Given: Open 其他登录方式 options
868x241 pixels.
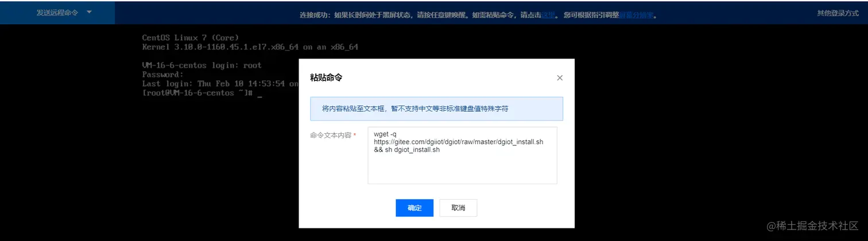Looking at the screenshot, I should pos(838,13).
